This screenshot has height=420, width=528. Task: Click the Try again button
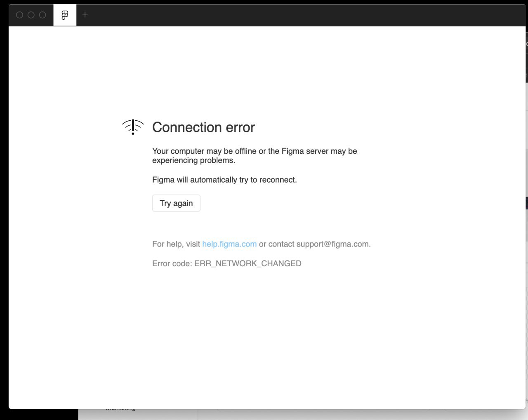click(x=176, y=203)
